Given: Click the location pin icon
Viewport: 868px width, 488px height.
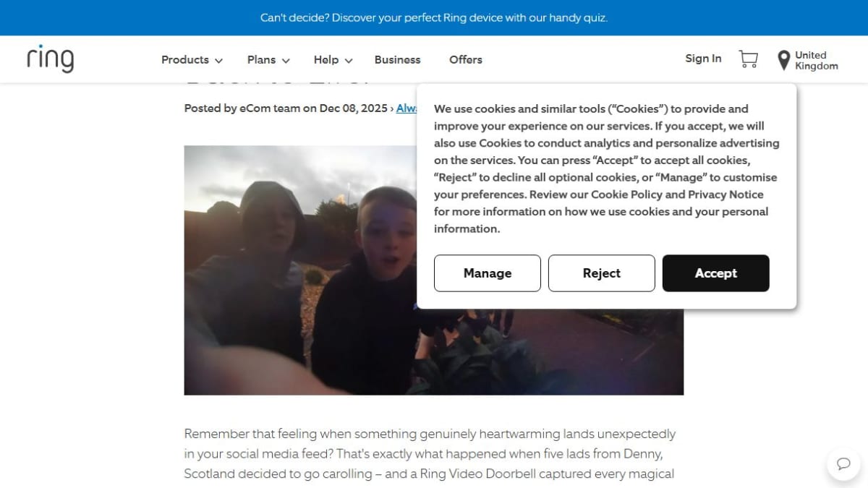Looking at the screenshot, I should [x=783, y=60].
